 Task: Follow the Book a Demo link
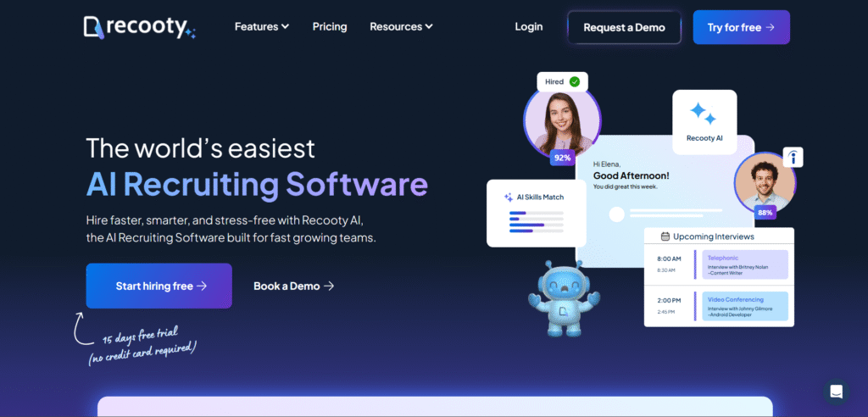click(293, 286)
